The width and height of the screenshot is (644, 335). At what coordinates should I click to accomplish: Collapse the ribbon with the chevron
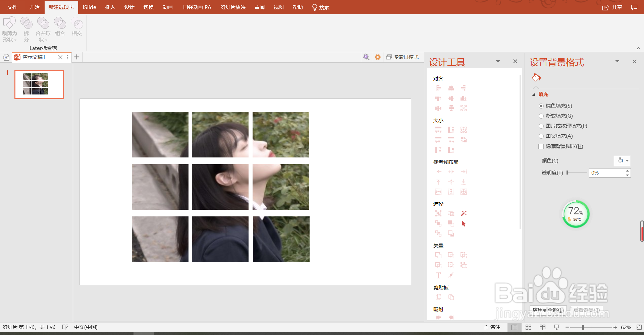(x=638, y=49)
